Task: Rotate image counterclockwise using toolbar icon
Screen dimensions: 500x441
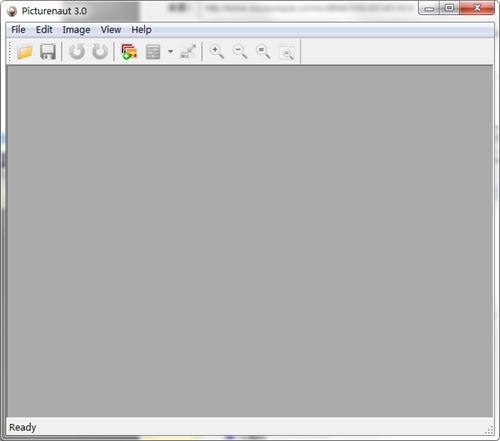Action: click(77, 52)
